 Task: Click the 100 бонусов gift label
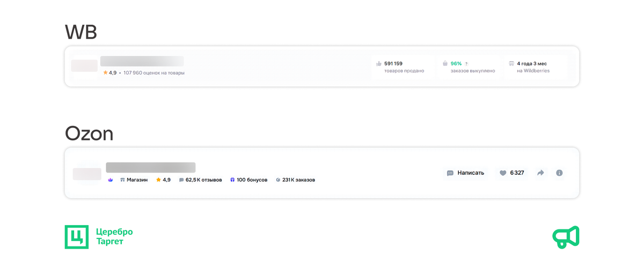tap(248, 180)
